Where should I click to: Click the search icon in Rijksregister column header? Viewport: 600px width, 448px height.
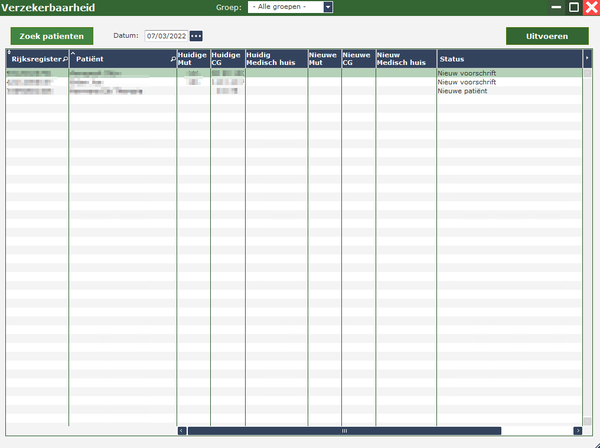[65, 59]
